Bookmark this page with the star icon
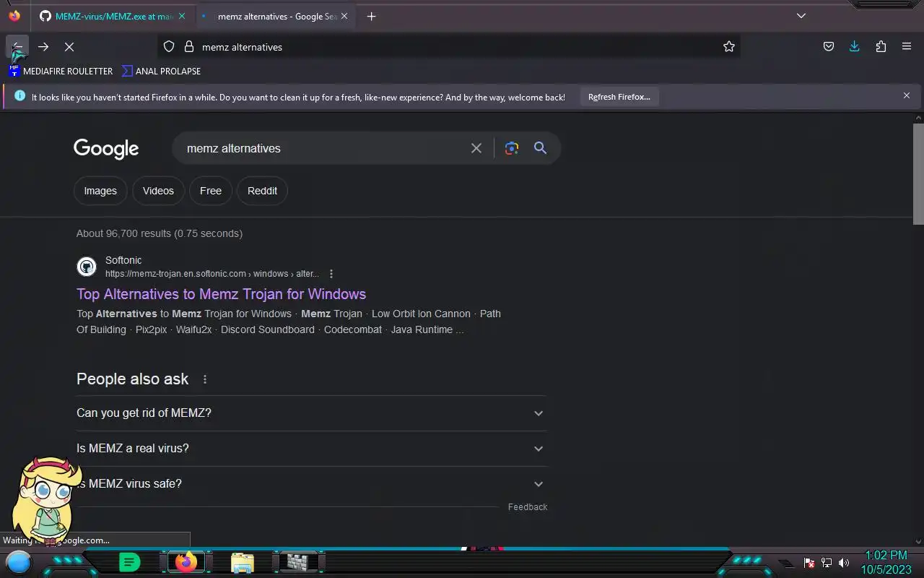The image size is (924, 578). tap(729, 47)
